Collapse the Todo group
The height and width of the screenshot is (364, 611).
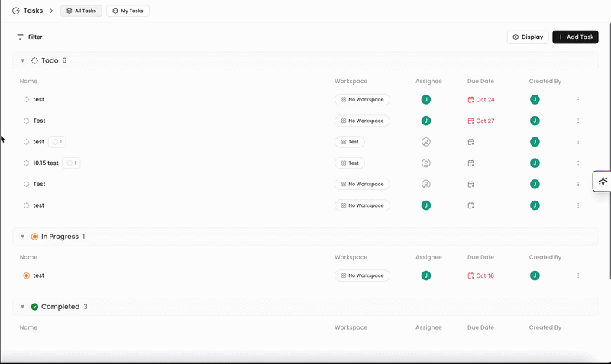tap(23, 60)
